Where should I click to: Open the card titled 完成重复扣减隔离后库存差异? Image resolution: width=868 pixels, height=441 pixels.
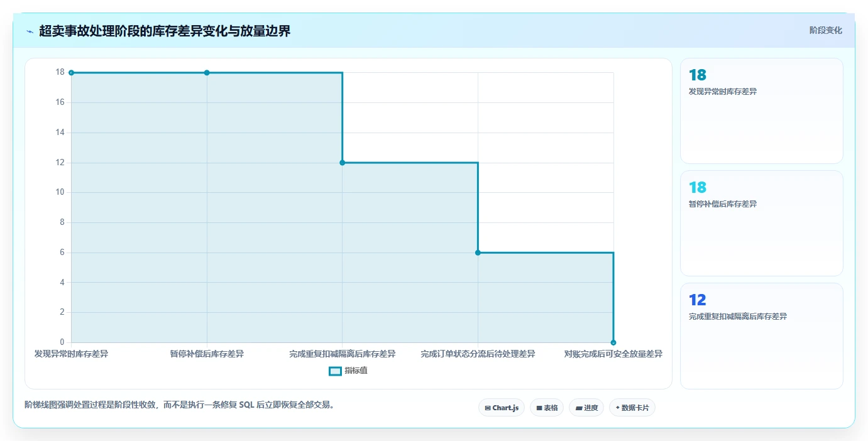(x=762, y=336)
